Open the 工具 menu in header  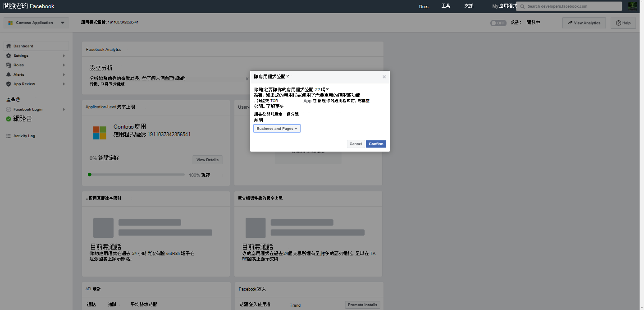446,6
